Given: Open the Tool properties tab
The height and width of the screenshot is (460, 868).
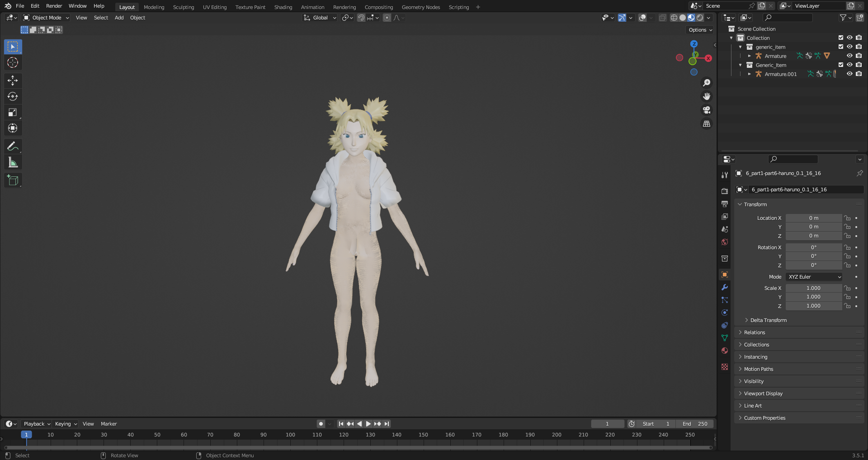Looking at the screenshot, I should click(725, 175).
